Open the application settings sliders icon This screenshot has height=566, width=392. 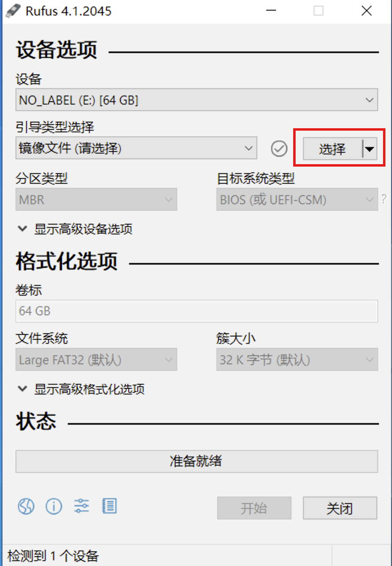pos(81,506)
